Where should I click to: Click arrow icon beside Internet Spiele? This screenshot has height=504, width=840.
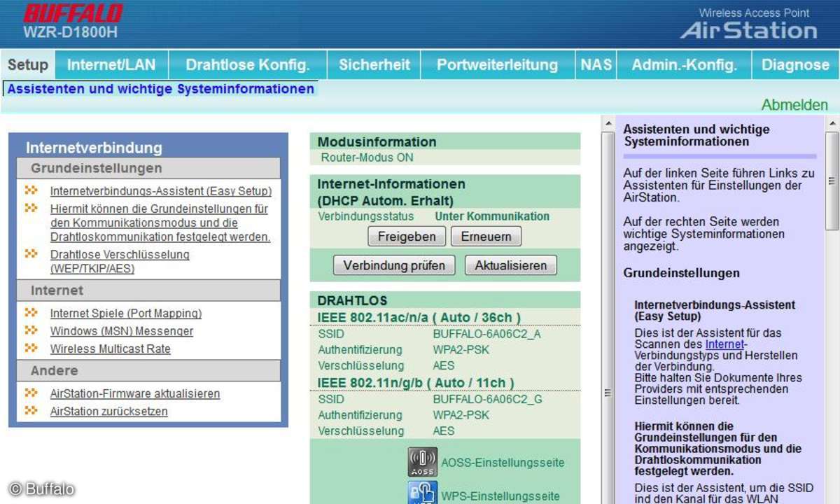tap(31, 312)
